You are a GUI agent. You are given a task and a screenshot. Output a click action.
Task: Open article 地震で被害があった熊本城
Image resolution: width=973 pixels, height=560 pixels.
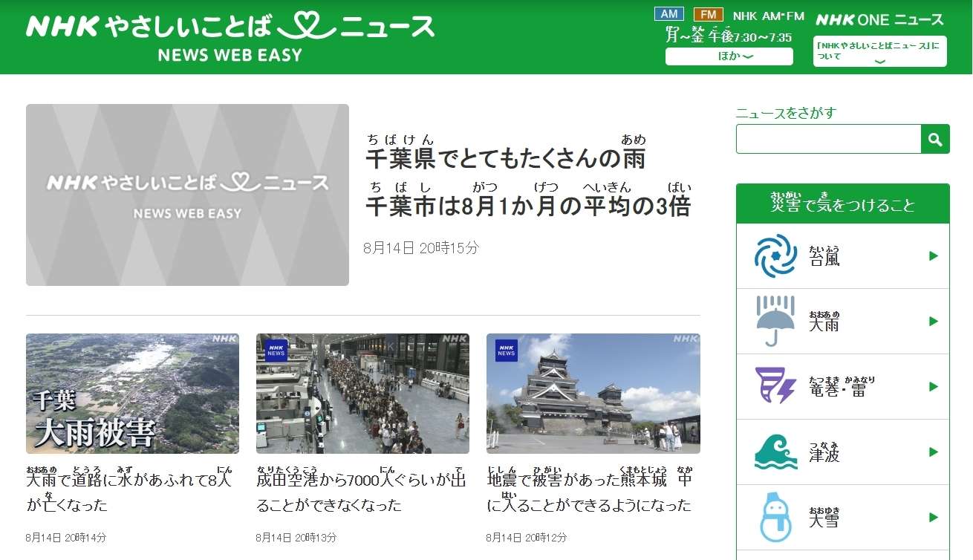tap(590, 490)
